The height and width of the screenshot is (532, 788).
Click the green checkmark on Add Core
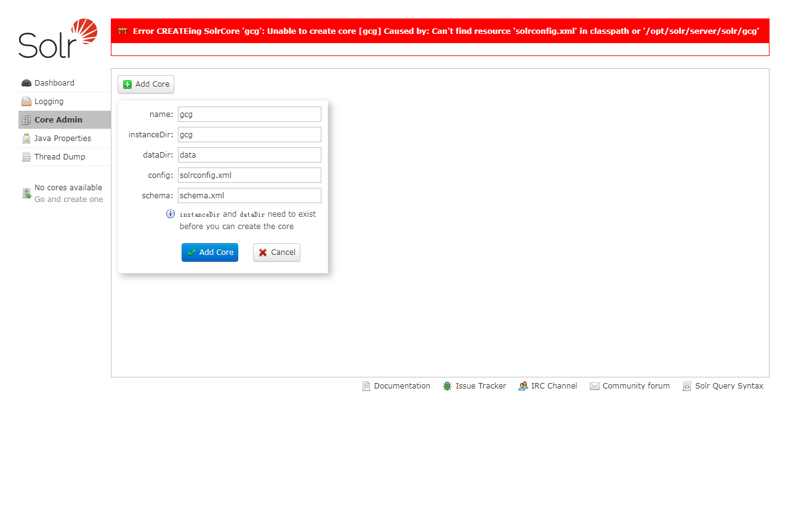point(191,252)
